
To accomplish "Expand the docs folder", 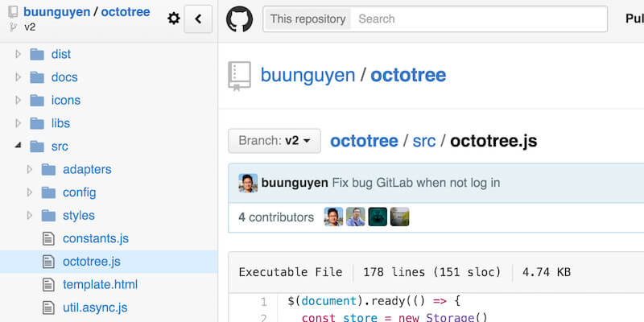I will click(x=19, y=77).
